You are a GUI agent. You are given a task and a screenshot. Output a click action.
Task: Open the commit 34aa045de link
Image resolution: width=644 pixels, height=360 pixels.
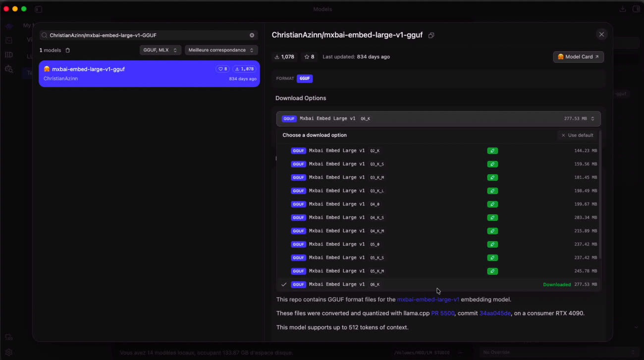495,313
